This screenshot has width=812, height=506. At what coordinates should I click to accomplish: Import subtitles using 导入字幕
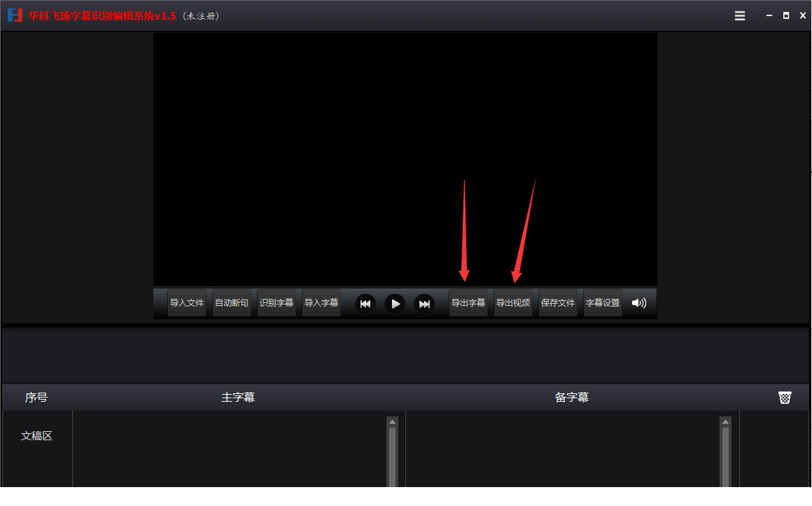pyautogui.click(x=321, y=303)
